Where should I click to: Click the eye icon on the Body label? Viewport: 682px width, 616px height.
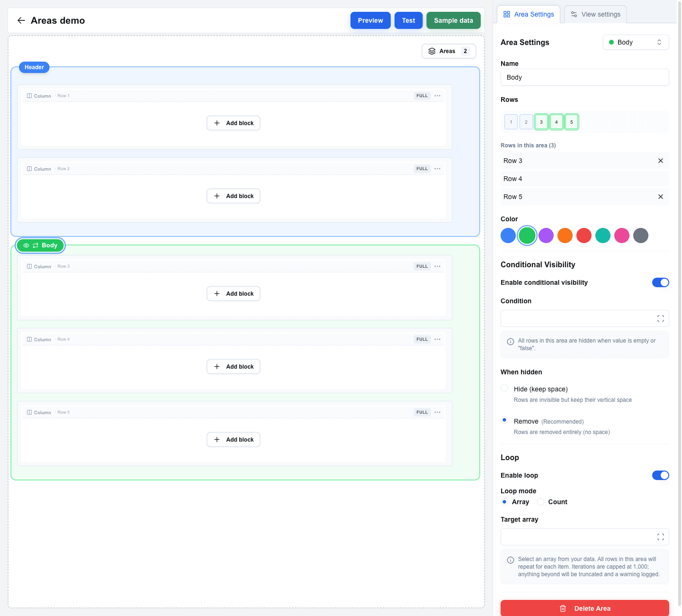[x=27, y=245]
